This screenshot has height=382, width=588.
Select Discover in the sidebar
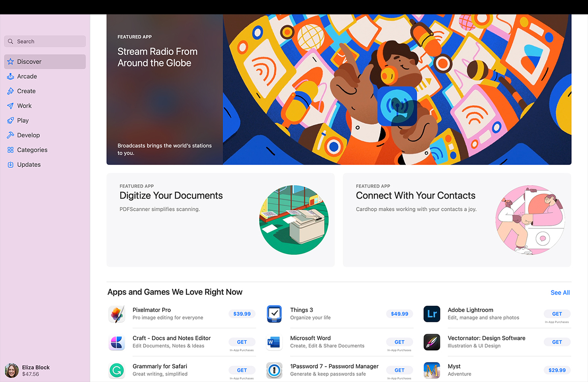pos(45,62)
